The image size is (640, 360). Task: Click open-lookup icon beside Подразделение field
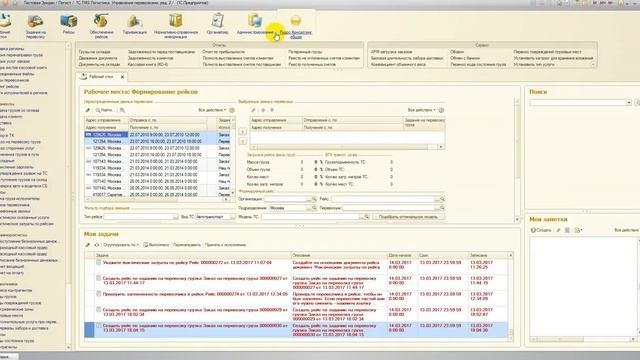pyautogui.click(x=314, y=208)
